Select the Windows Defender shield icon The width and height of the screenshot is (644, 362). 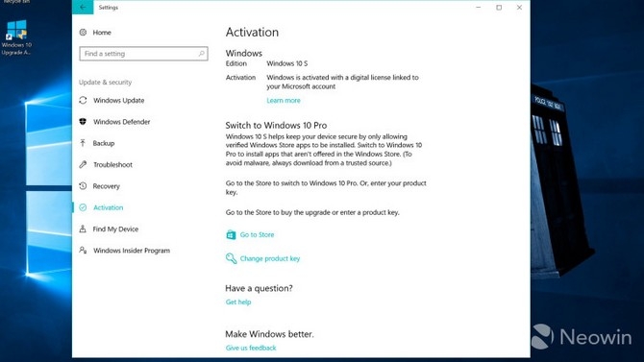tap(83, 122)
